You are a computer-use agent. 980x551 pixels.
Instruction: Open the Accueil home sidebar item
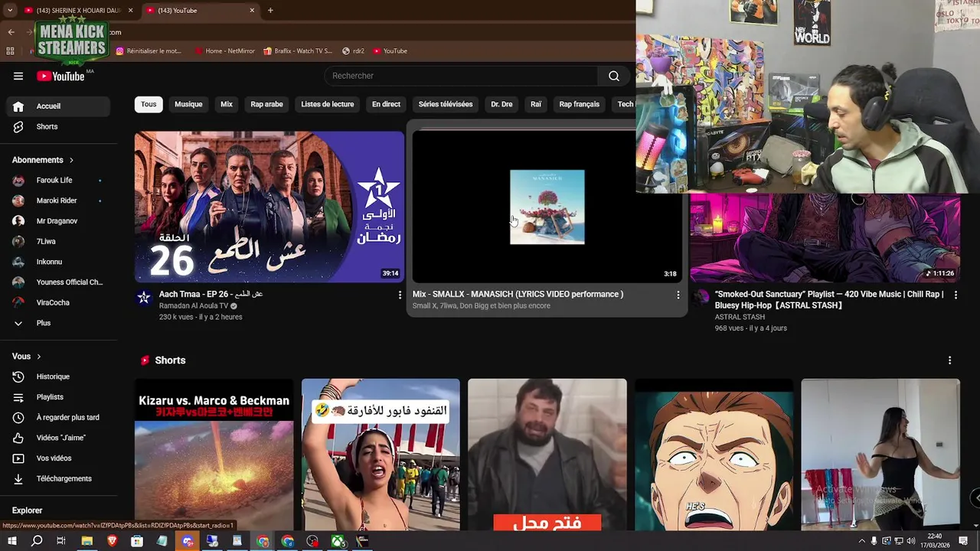(x=59, y=106)
